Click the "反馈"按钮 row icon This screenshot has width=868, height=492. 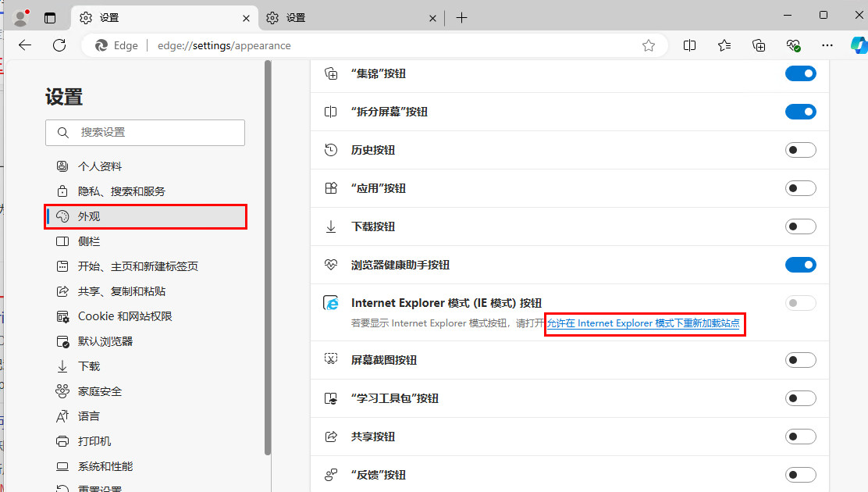tap(331, 475)
